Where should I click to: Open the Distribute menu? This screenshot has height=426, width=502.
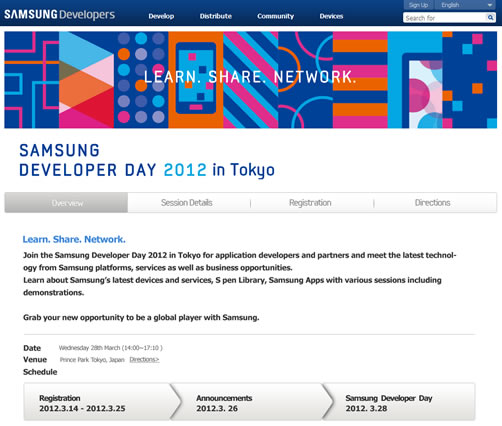click(x=216, y=16)
